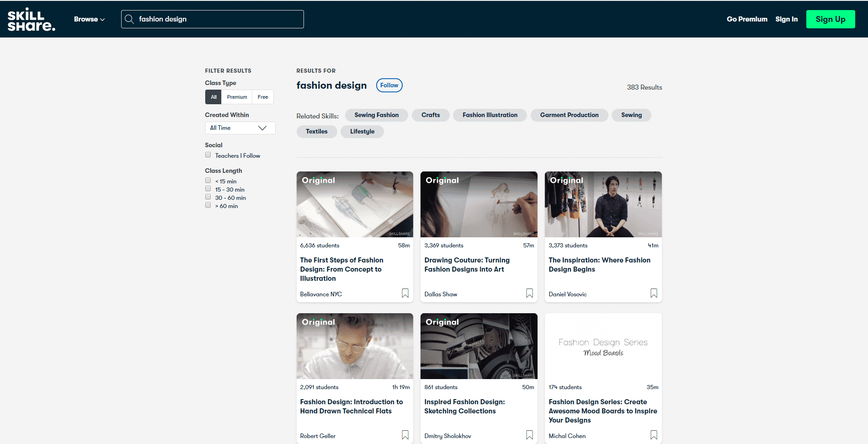
Task: Click the 6,636 students count
Action: (x=320, y=246)
